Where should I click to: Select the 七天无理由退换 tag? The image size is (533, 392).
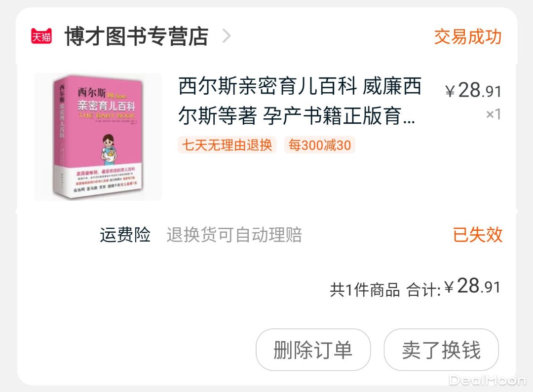coord(227,145)
